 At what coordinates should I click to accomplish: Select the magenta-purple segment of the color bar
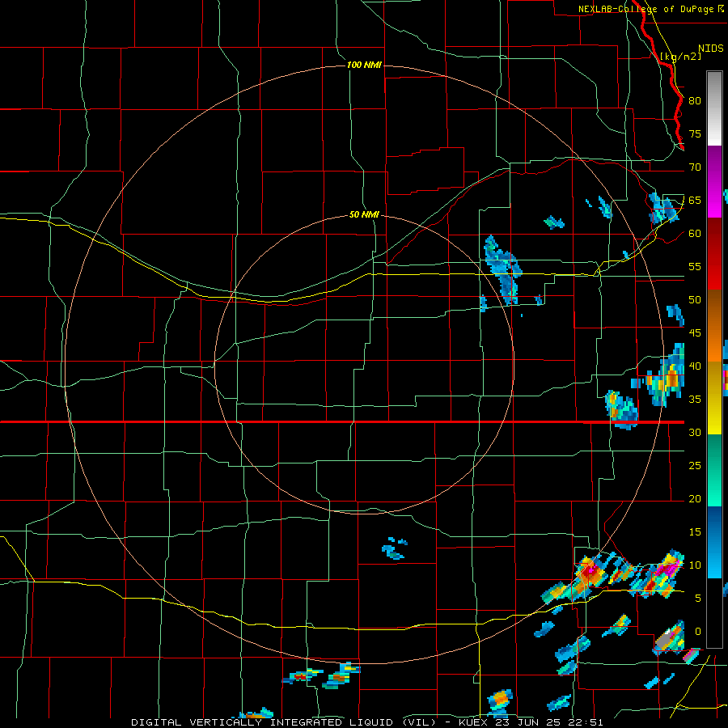[714, 181]
